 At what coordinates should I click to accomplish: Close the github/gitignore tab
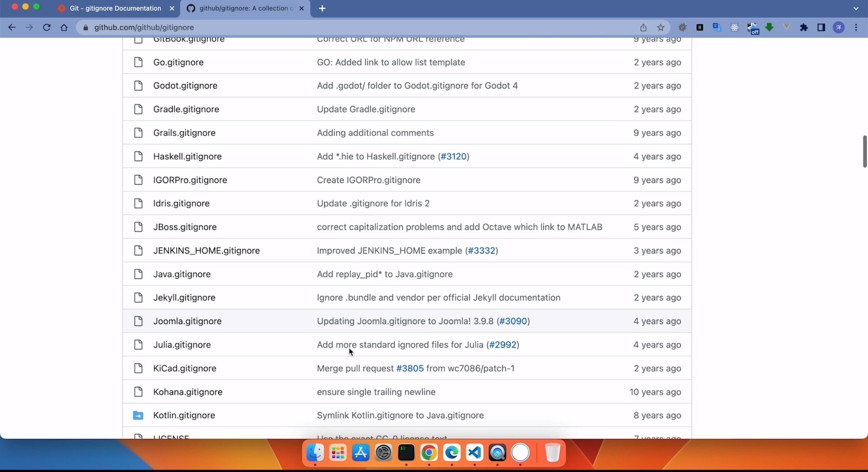(301, 8)
